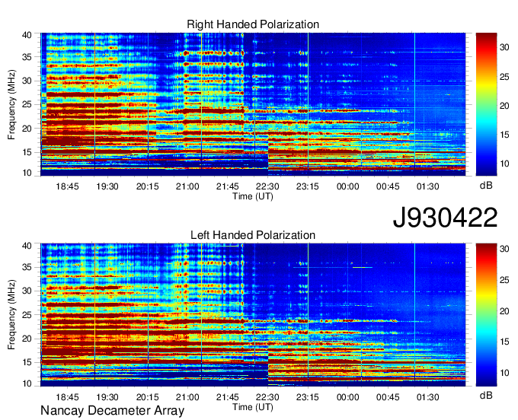Image resolution: width=518 pixels, height=420 pixels.
Task: Click "Time (UT)" label under Right Handed plot
Action: 253,196
